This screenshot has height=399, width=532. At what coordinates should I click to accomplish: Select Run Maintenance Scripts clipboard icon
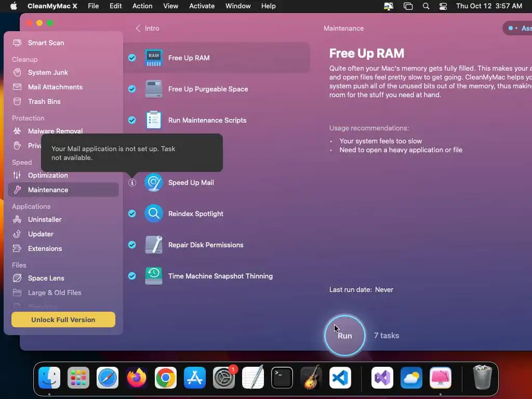(x=154, y=120)
